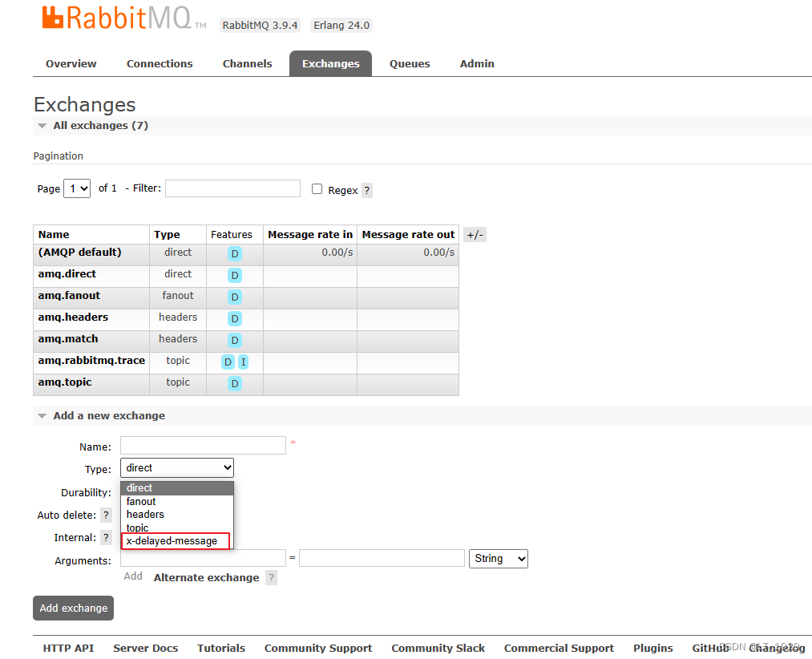Sort exchanges by Type column header

[x=167, y=235]
